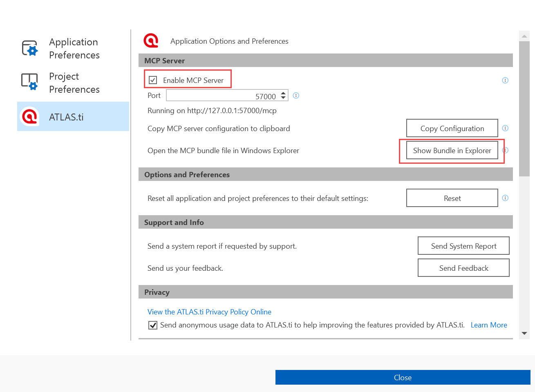Click the 'Running on http://127.0.0.1:57000/mcp' text
This screenshot has width=535, height=392.
212,111
